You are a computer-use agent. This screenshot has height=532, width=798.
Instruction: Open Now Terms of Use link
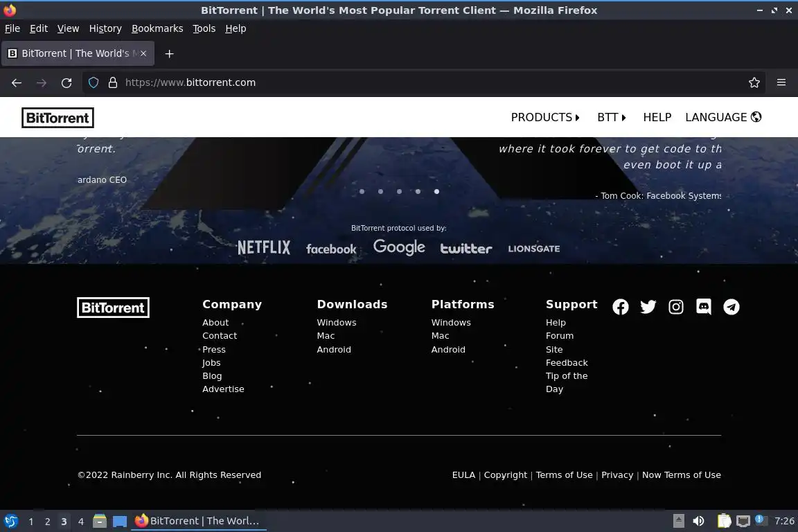682,475
